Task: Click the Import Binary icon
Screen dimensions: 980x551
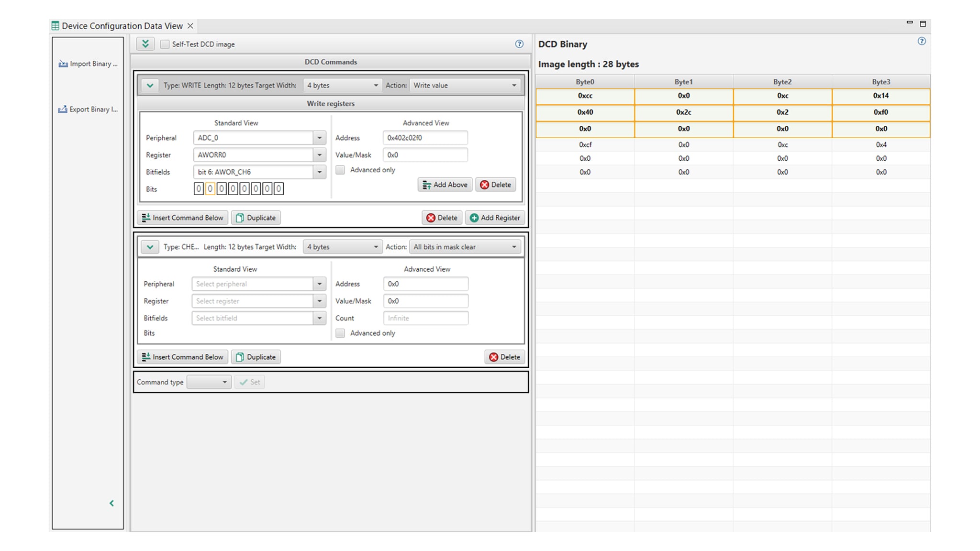Action: [63, 64]
